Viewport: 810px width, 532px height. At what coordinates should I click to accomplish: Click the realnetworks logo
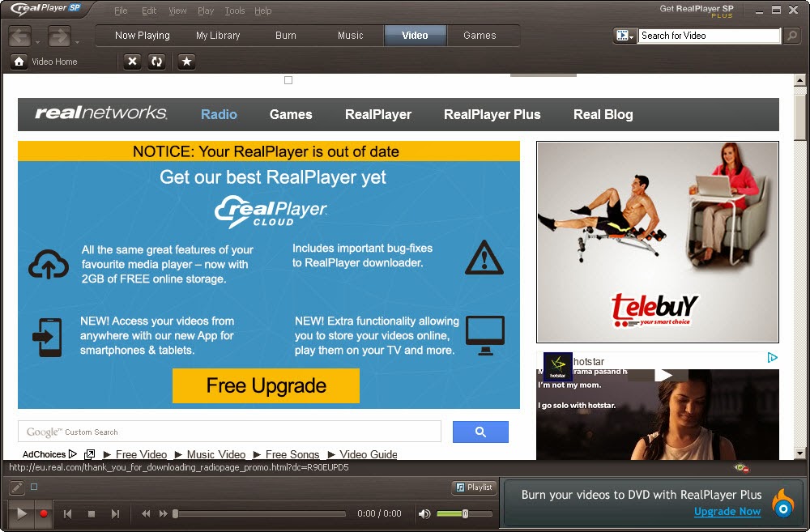tap(100, 113)
